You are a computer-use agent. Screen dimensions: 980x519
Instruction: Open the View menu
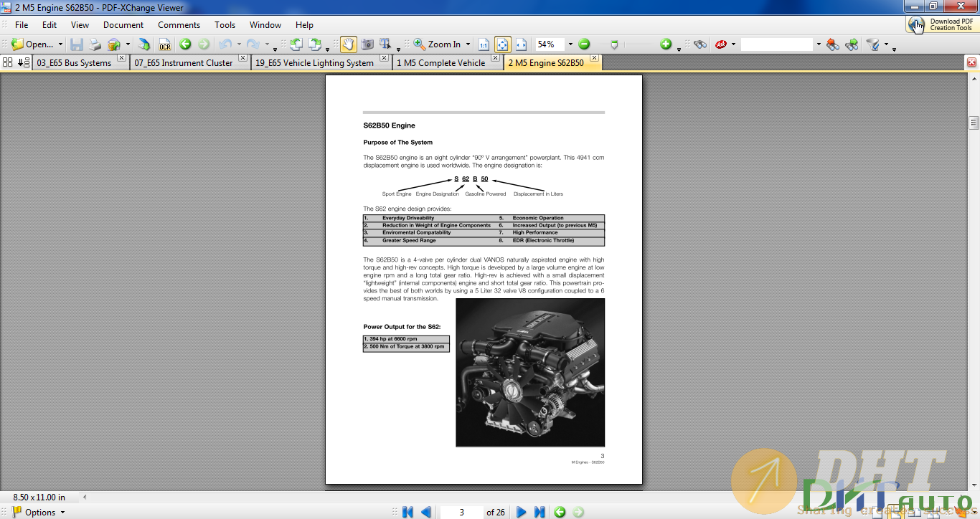(80, 24)
